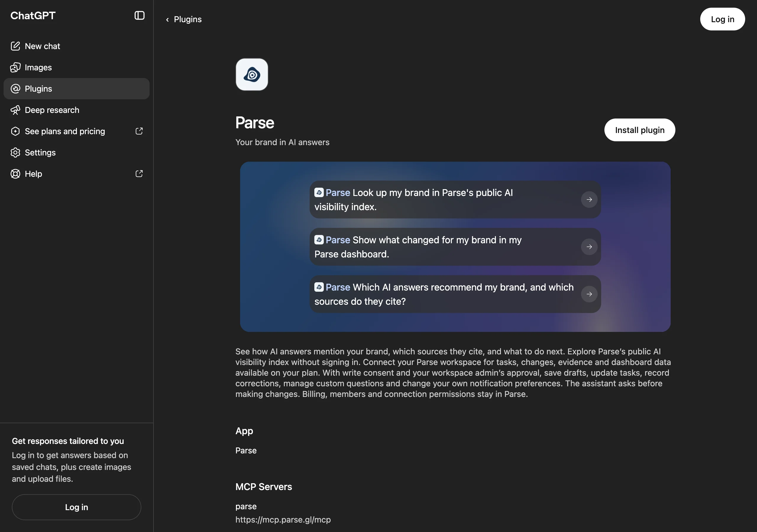Click the Help lifebuoy icon
The height and width of the screenshot is (532, 757).
coord(15,174)
